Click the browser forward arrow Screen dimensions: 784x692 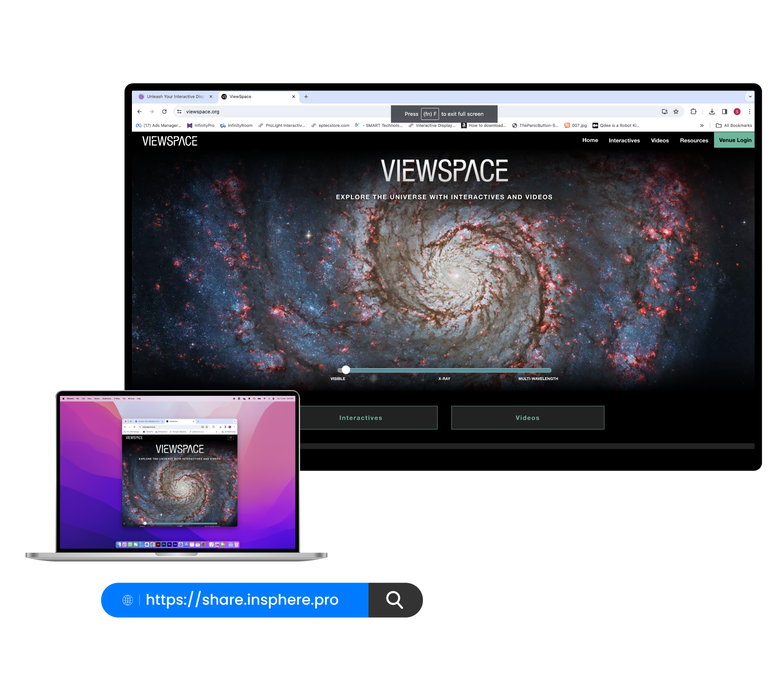(152, 112)
